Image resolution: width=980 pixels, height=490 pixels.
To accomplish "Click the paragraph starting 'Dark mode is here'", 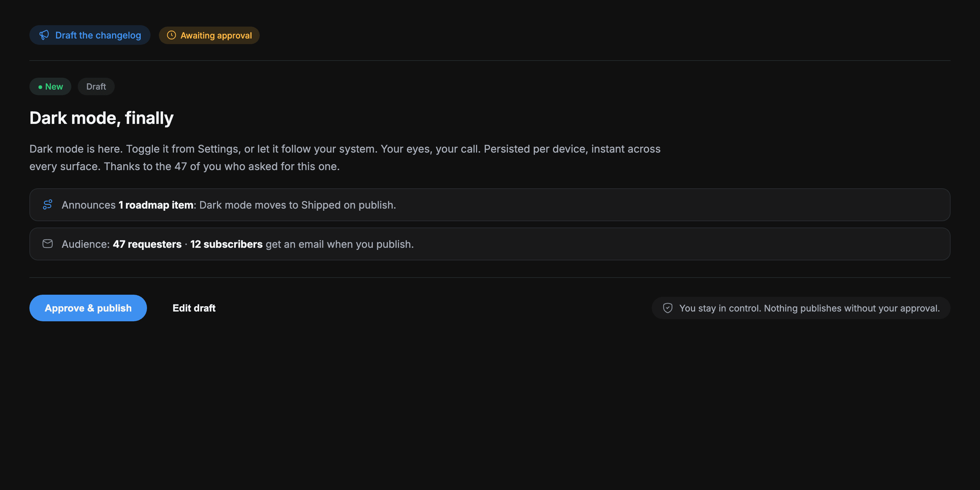I will pos(345,157).
